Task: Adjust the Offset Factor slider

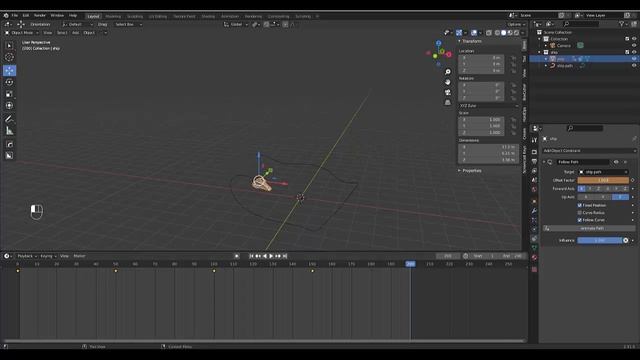Action: 603,180
